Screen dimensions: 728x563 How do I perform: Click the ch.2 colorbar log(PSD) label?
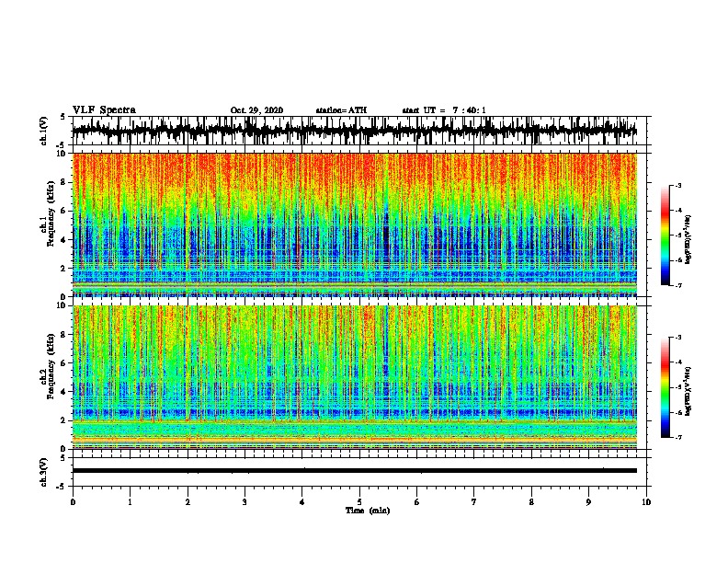(688, 391)
